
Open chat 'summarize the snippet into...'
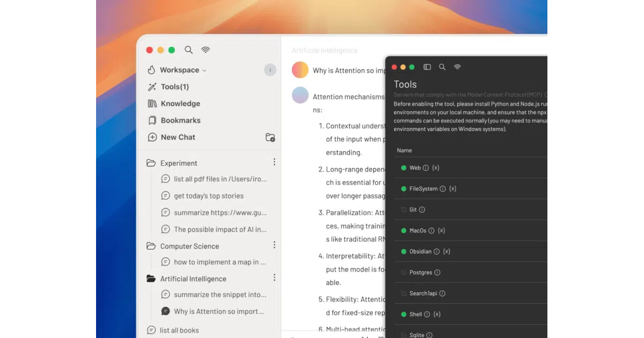214,295
